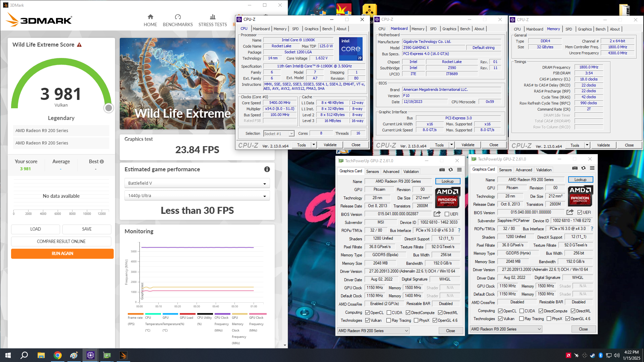Toggle PhysX checkbox in right GPU-Z

coord(549,319)
